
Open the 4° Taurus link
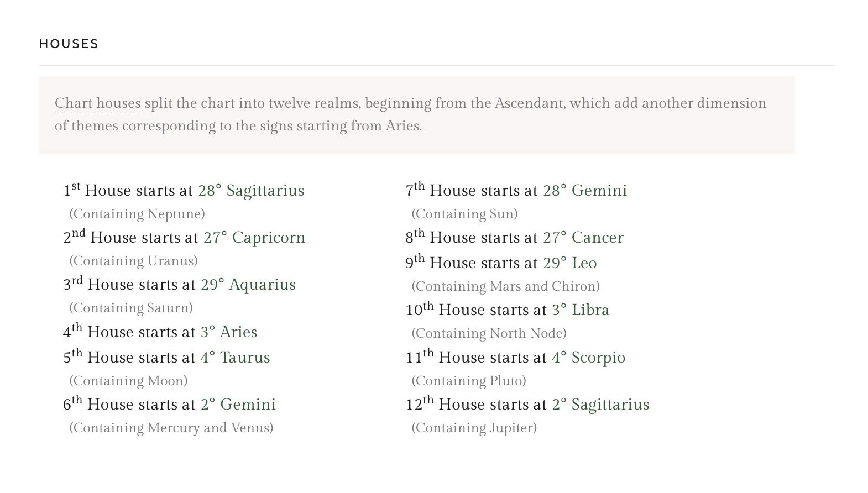click(x=235, y=358)
